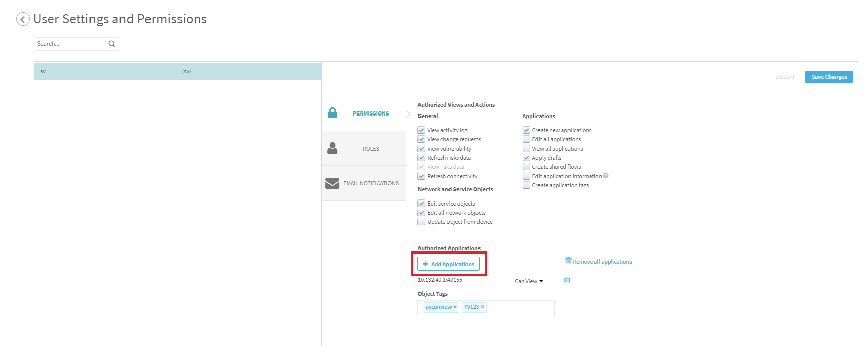Check Update object from device

coord(421,222)
